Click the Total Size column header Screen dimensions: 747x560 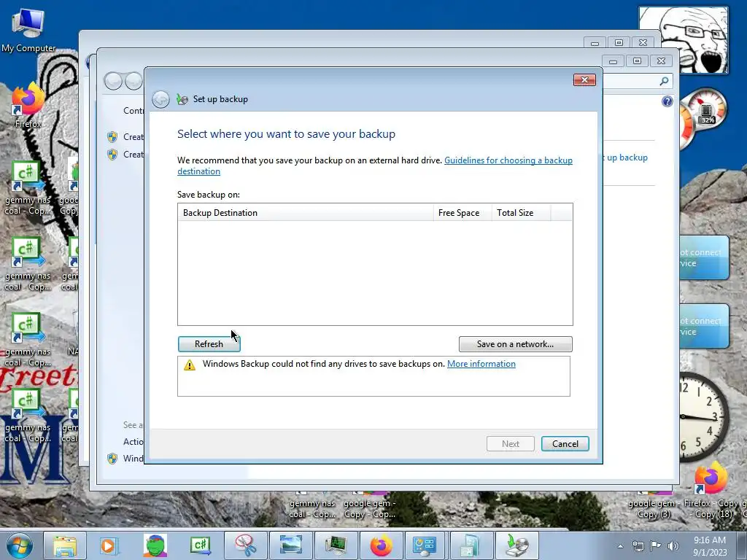[x=521, y=213]
